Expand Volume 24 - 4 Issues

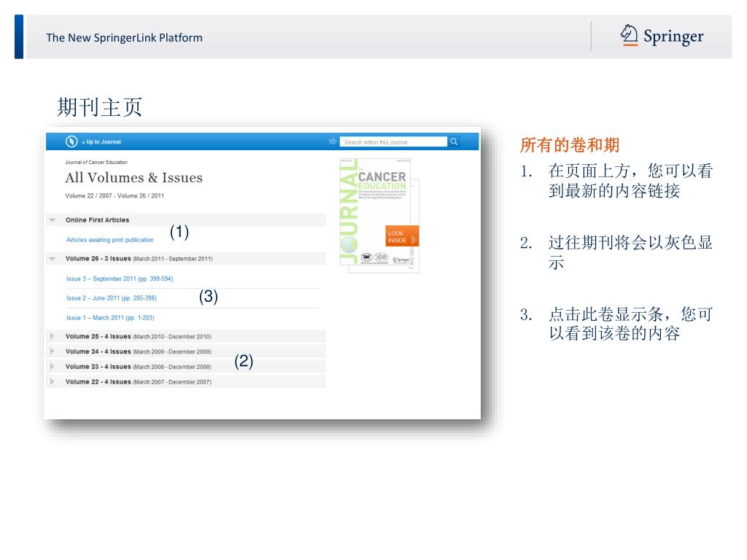[x=52, y=351]
